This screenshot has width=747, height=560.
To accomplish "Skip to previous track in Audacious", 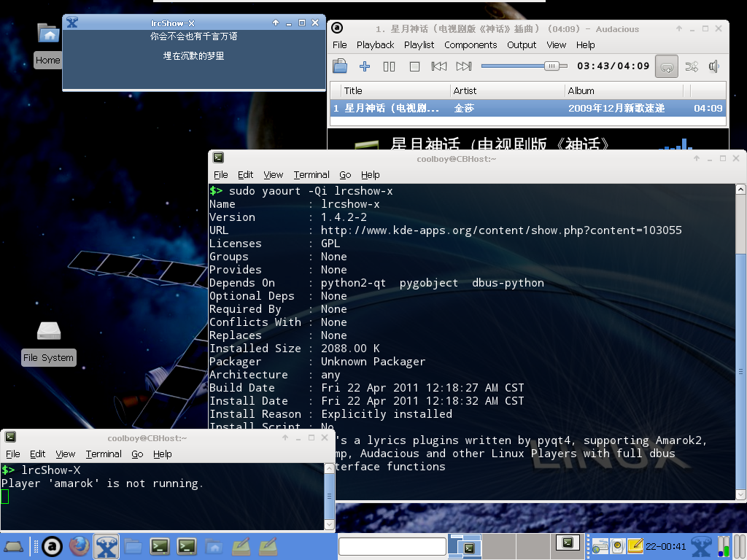I will pos(438,66).
